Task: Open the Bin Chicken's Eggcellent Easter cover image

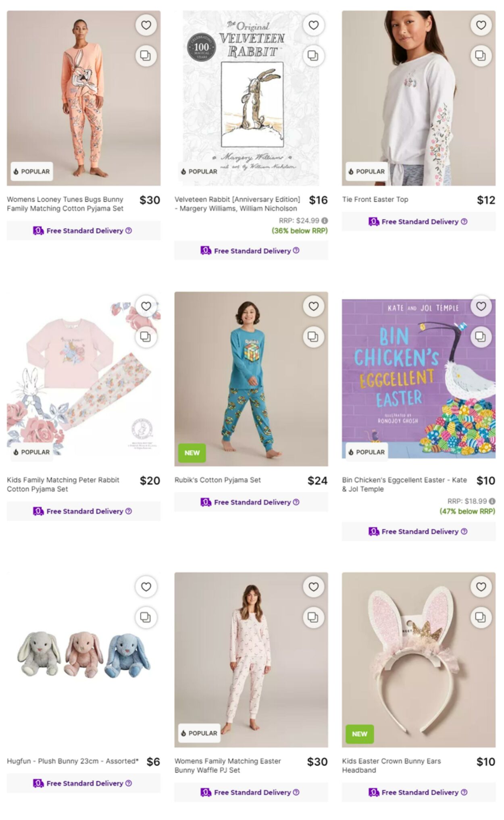Action: 419,379
